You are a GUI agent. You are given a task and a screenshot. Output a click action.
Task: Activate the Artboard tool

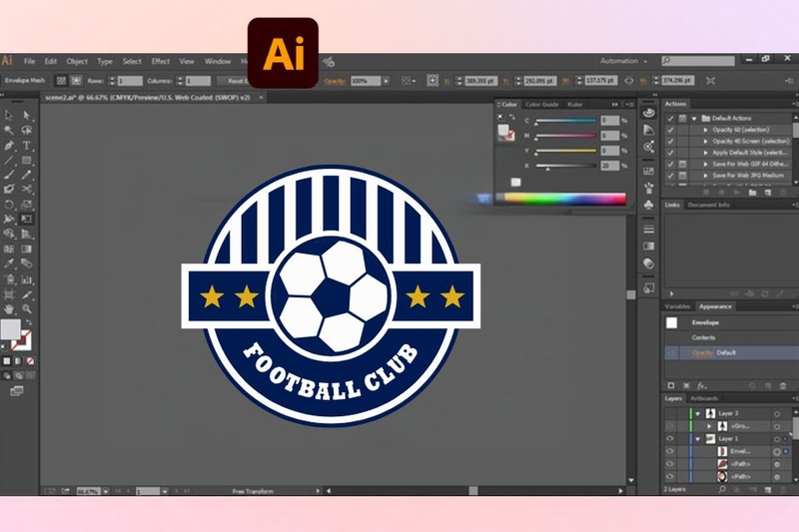[x=9, y=294]
